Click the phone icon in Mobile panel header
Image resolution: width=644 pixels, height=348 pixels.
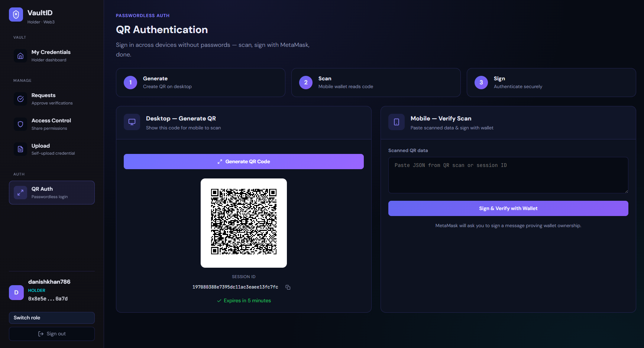click(x=397, y=122)
